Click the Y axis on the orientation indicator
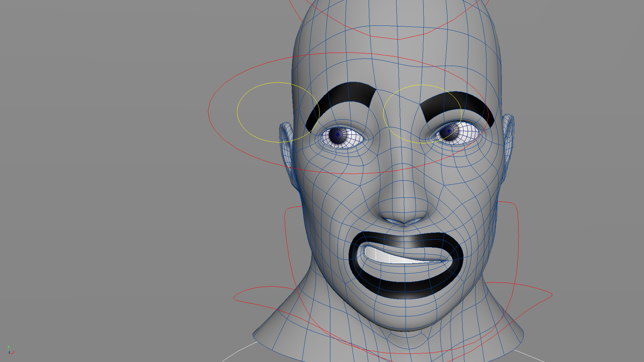The width and height of the screenshot is (644, 362). 8,347
